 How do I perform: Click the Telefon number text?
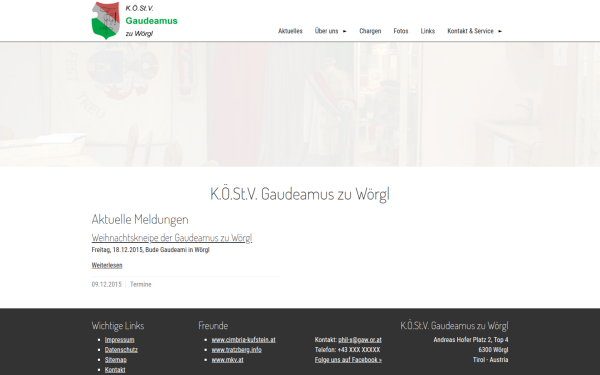[347, 350]
